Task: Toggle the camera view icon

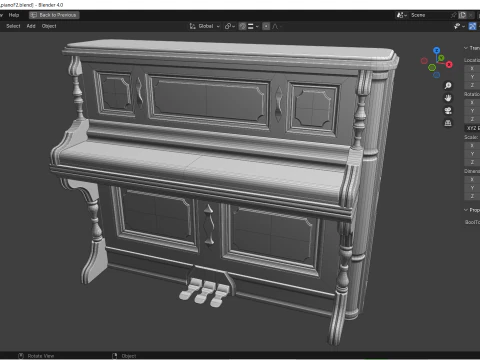Action: click(x=448, y=110)
